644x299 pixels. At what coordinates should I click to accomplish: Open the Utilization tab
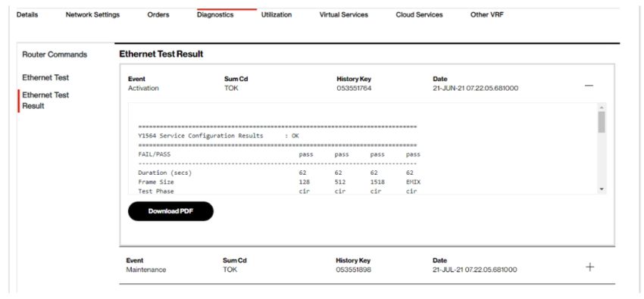(277, 15)
